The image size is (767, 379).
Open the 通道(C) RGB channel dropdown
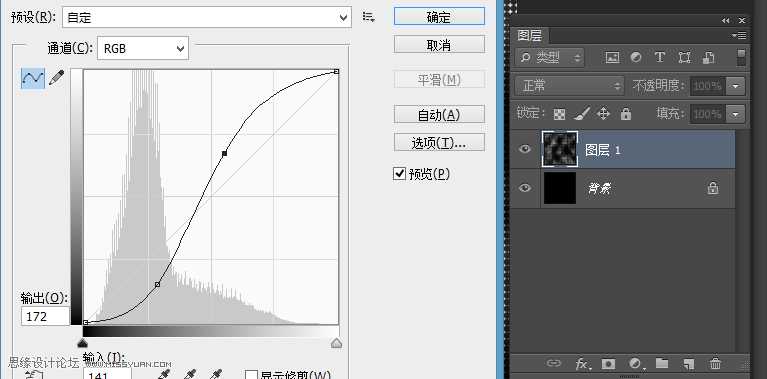[143, 48]
